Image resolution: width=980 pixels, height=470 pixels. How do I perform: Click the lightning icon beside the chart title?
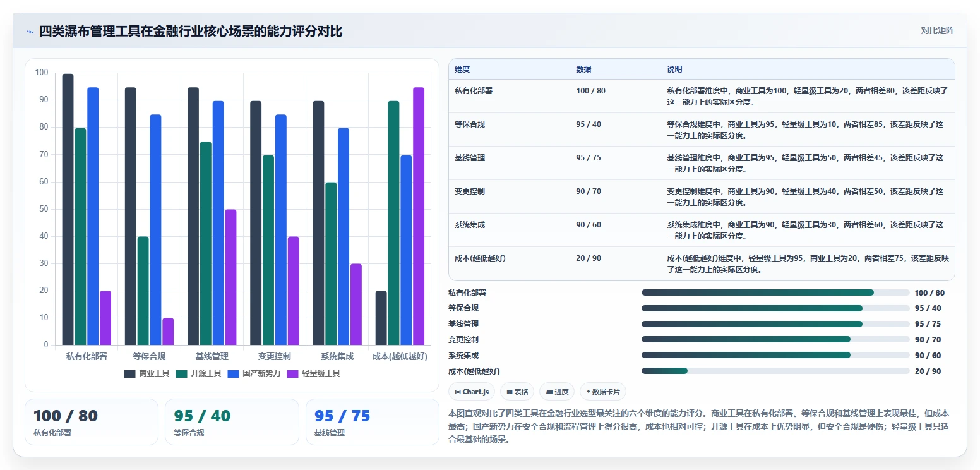pos(30,32)
